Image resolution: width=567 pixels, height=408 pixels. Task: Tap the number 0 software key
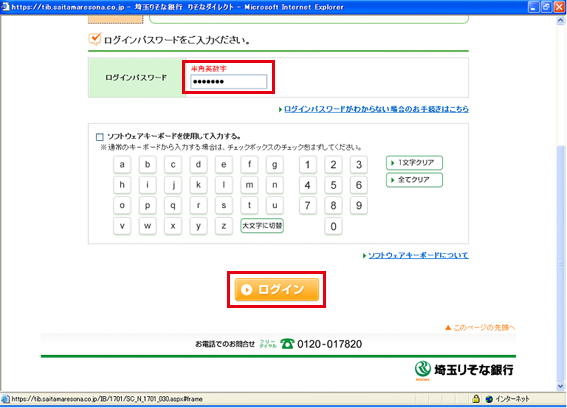click(333, 226)
